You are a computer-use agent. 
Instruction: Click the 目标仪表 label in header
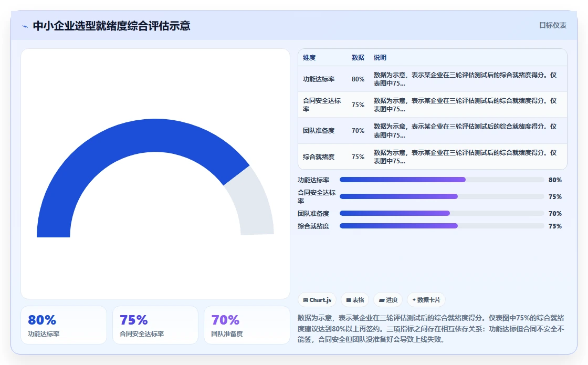click(553, 26)
